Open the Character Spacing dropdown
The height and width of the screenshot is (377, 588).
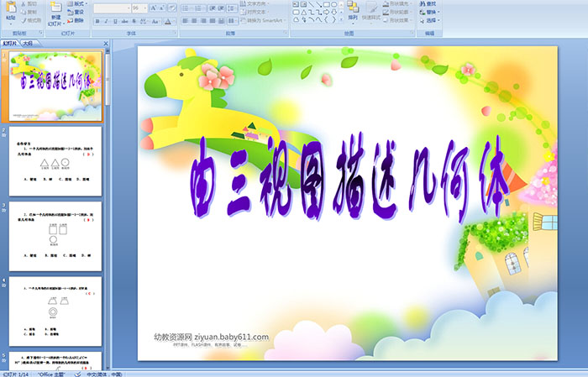pos(144,21)
